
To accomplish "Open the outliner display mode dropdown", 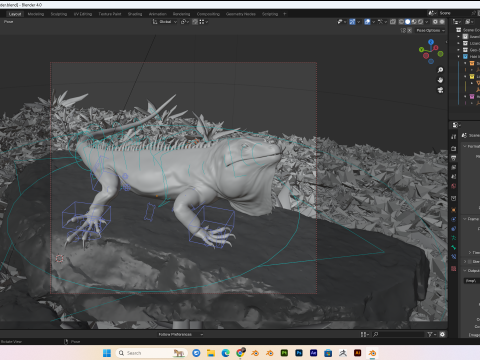I will (x=469, y=22).
